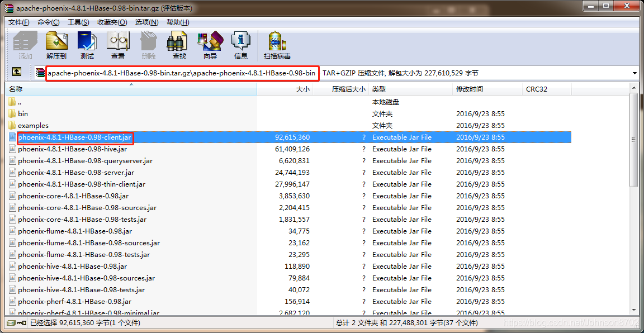Image resolution: width=644 pixels, height=333 pixels.
Task: Click the View (查看) toolbar icon
Action: 118,41
